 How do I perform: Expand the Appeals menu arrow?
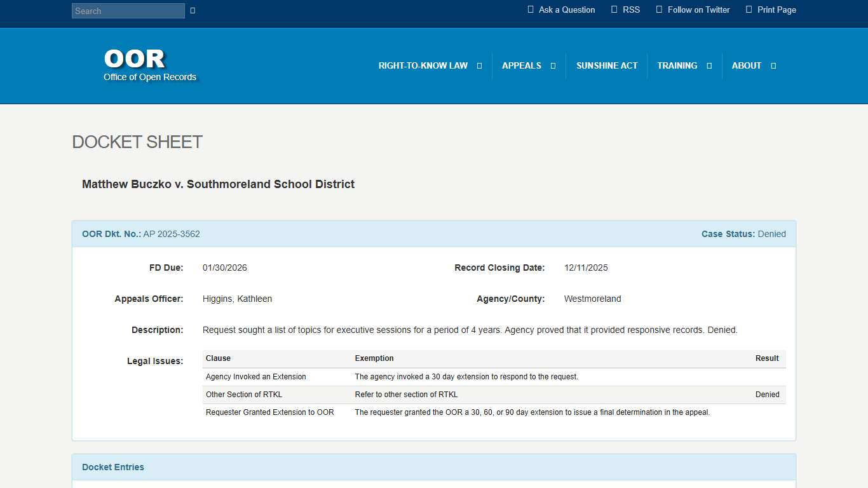coord(553,66)
